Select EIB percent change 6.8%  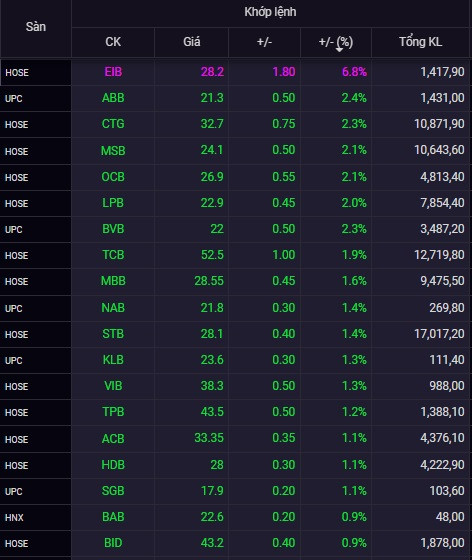(x=354, y=72)
